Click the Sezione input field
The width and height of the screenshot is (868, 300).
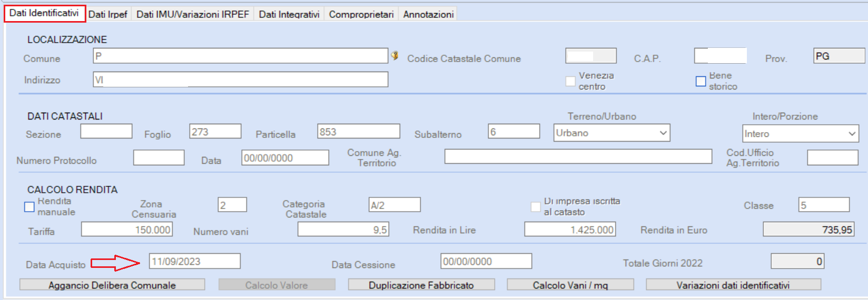[x=106, y=132]
